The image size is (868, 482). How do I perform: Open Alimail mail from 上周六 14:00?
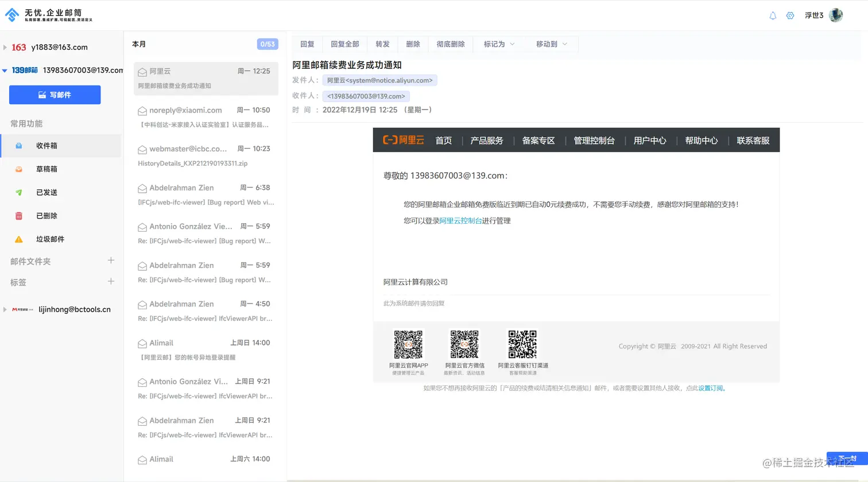[x=206, y=462]
